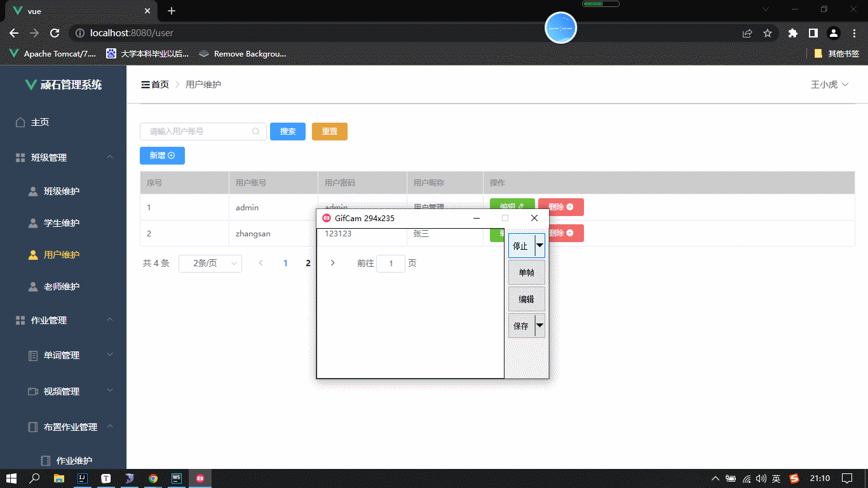Open the 2条/页 page size dropdown
This screenshot has height=488, width=868.
(210, 263)
